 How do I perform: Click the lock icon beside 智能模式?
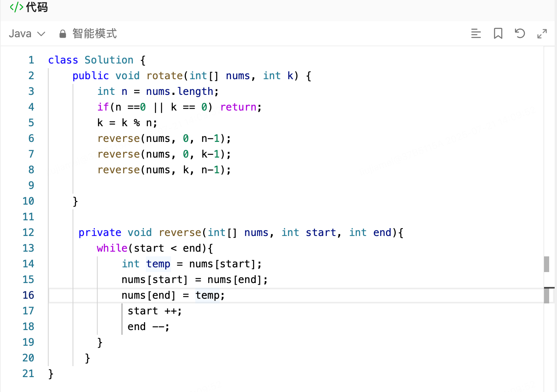point(63,34)
